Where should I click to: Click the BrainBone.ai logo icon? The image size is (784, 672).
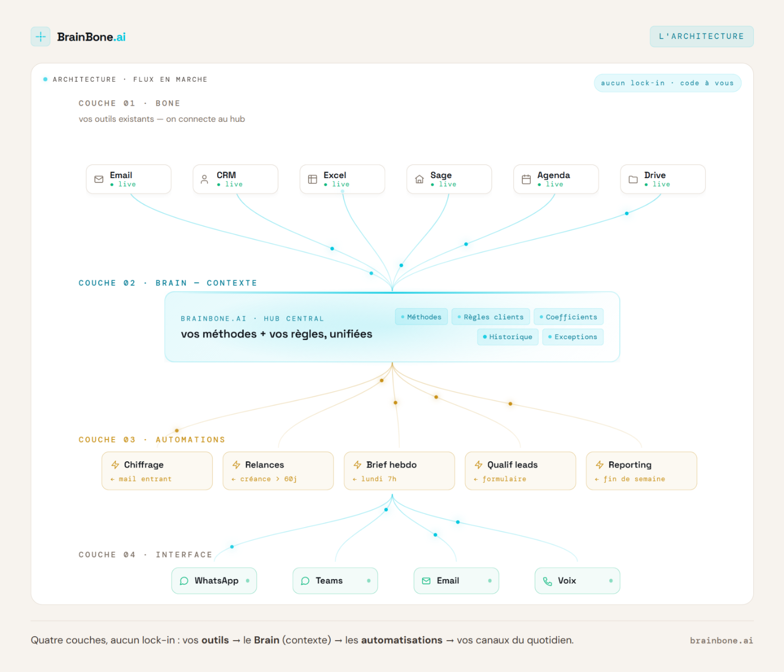(x=40, y=37)
